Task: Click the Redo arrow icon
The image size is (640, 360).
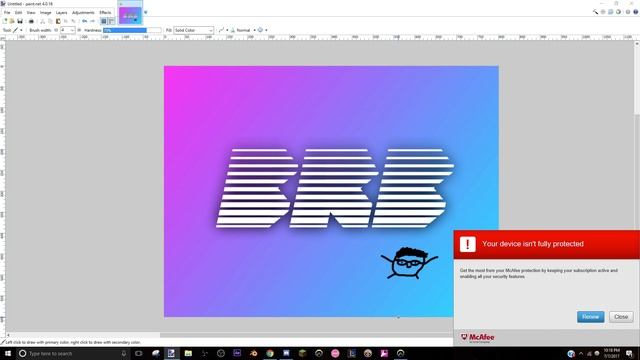Action: (x=92, y=21)
